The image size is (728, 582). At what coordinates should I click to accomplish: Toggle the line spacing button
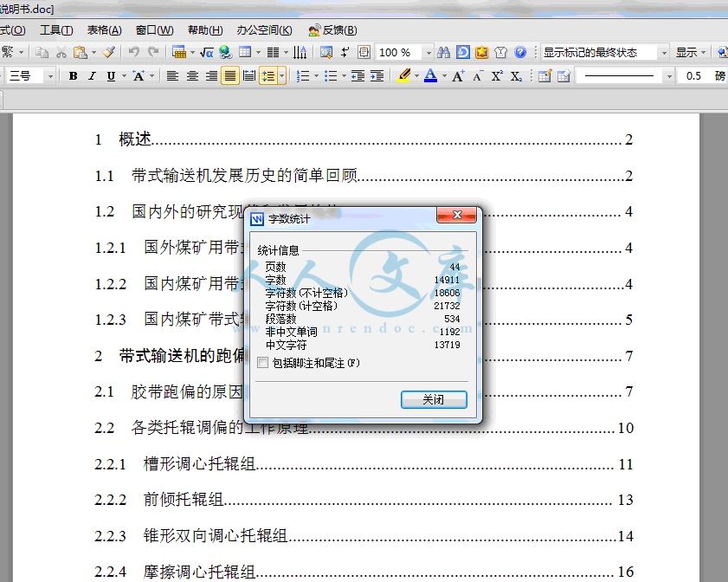click(x=268, y=75)
